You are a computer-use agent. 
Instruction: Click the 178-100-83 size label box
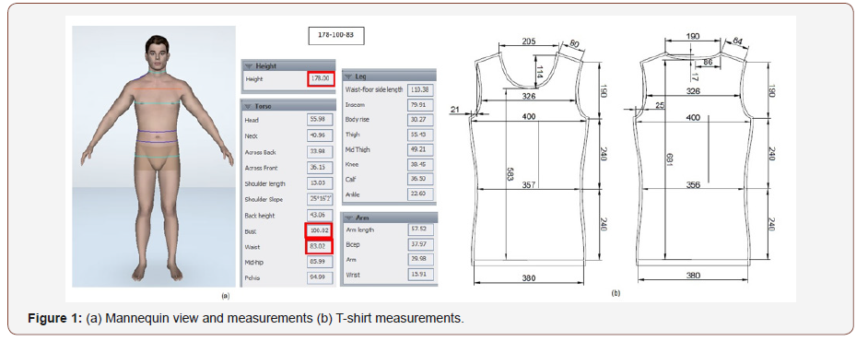click(336, 35)
